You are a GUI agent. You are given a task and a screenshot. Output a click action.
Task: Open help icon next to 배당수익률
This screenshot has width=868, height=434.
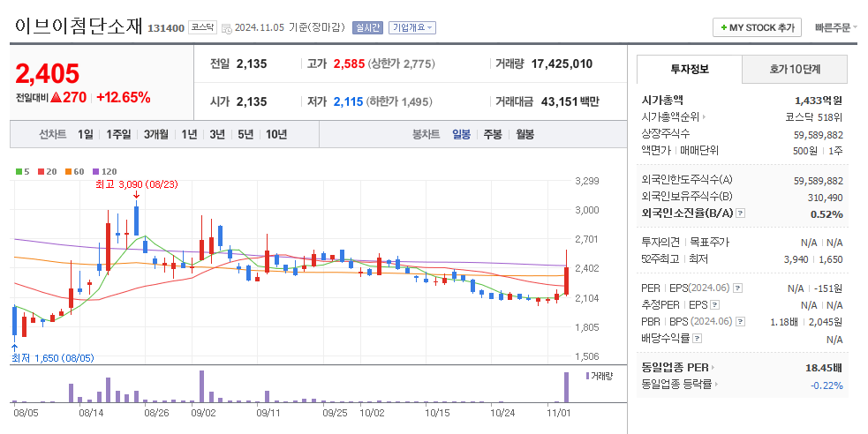pyautogui.click(x=698, y=338)
